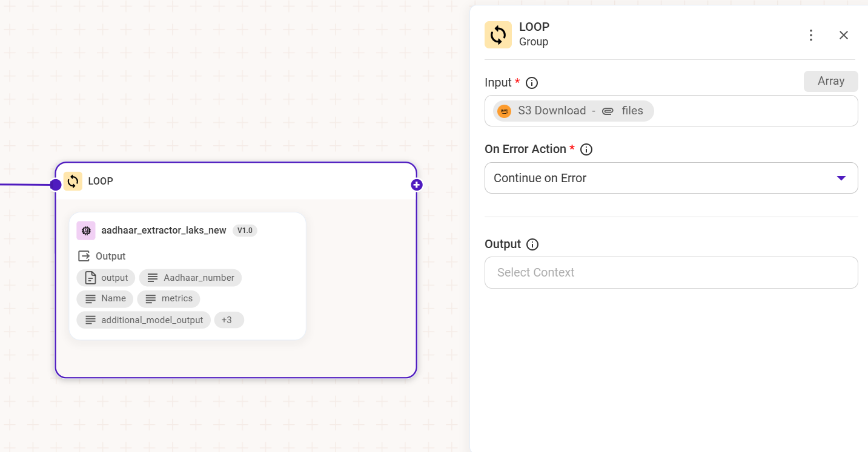Close the LOOP properties panel
This screenshot has height=452, width=868.
[844, 35]
